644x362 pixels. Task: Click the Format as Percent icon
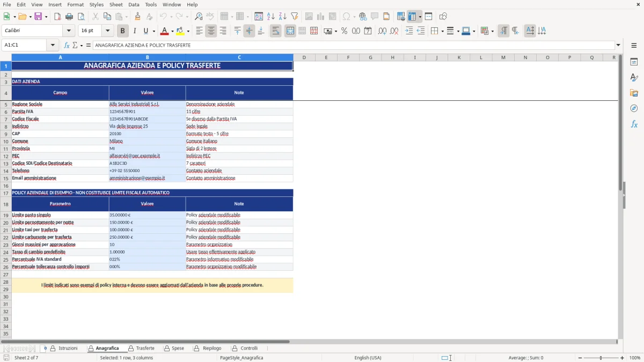coord(344,31)
